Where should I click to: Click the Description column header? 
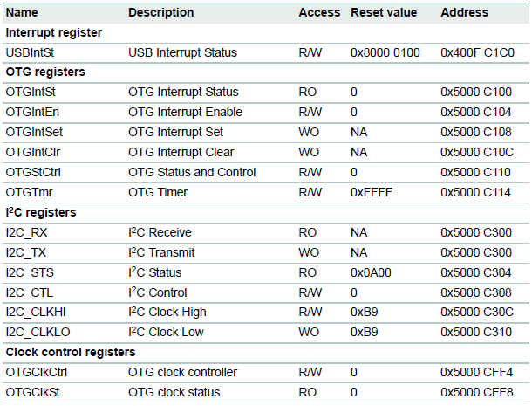[x=160, y=12]
